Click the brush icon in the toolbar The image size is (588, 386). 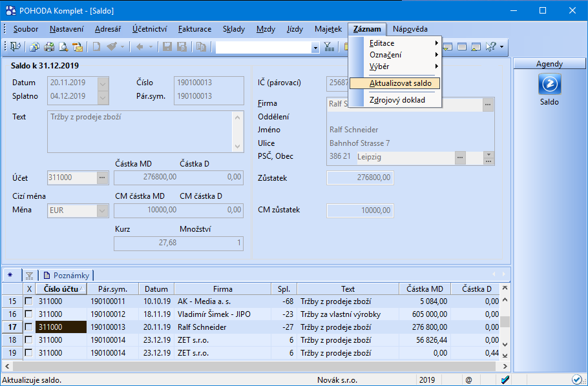coord(112,46)
